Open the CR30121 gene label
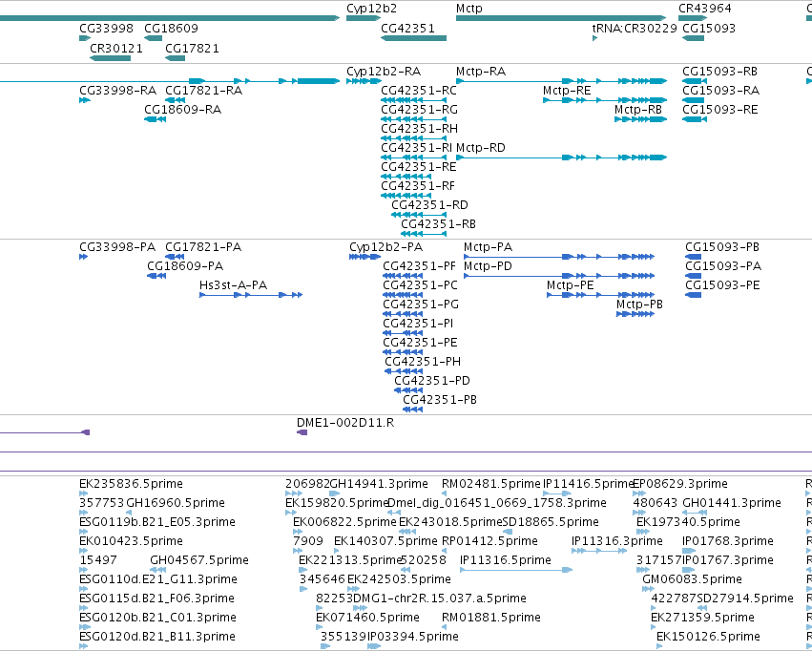Viewport: 812px width, 651px height. 116,48
